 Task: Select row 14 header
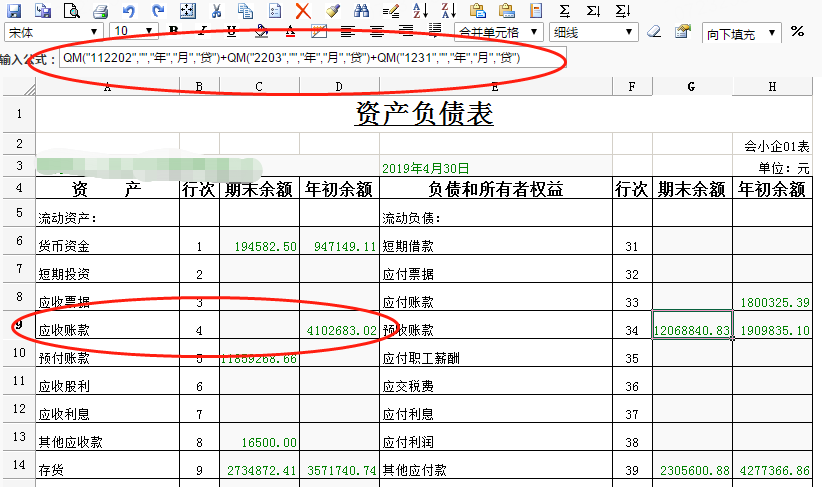coord(19,464)
